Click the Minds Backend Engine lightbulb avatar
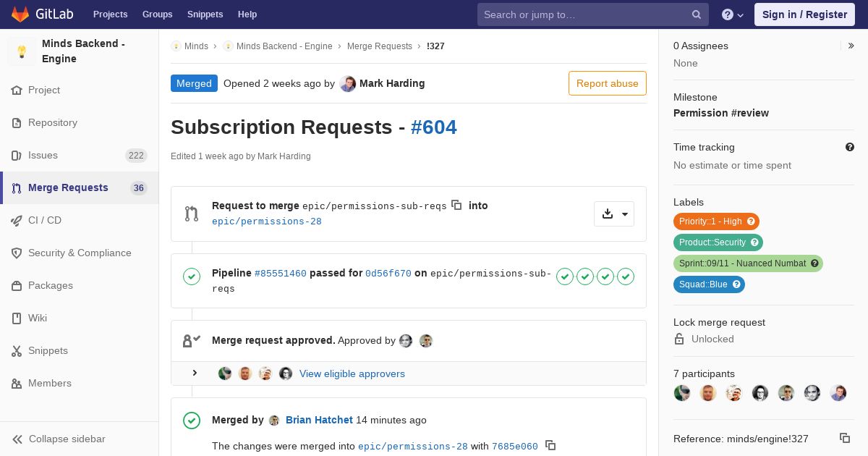This screenshot has width=868, height=456. (22, 51)
